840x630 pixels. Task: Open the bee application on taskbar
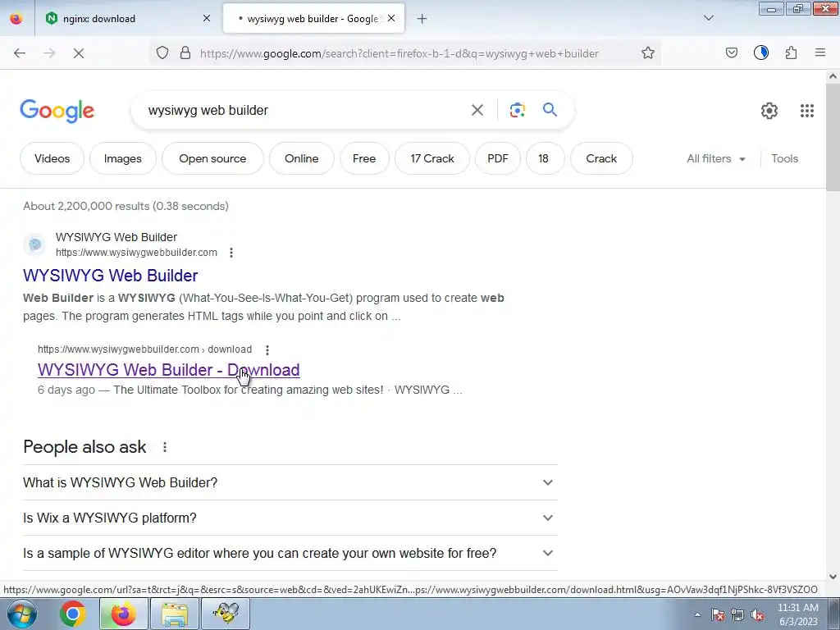pyautogui.click(x=226, y=614)
